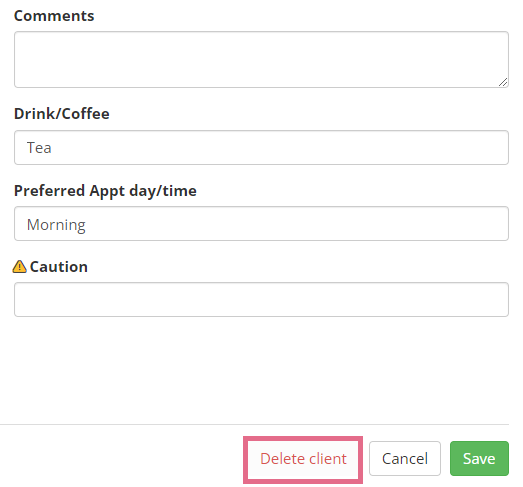The width and height of the screenshot is (523, 487).
Task: Focus the empty Caution text field
Action: (x=261, y=300)
